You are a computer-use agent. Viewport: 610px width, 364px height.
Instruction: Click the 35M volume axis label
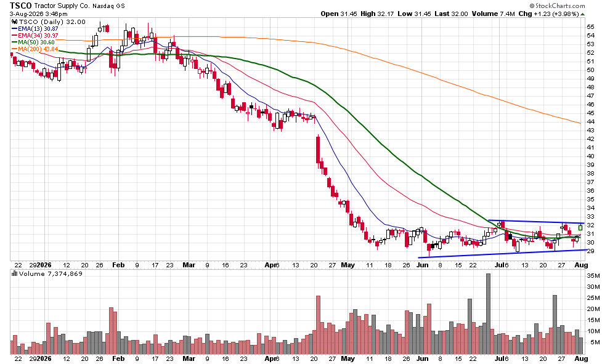593,276
